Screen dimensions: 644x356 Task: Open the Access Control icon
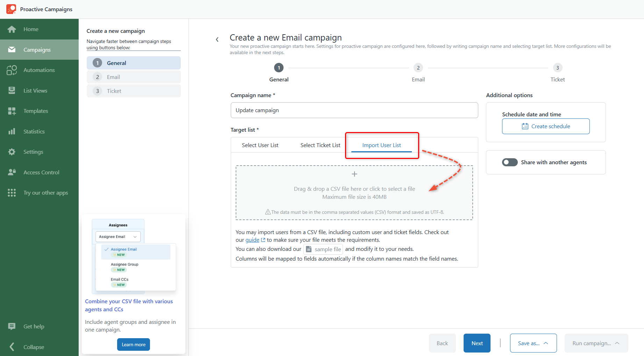[12, 172]
